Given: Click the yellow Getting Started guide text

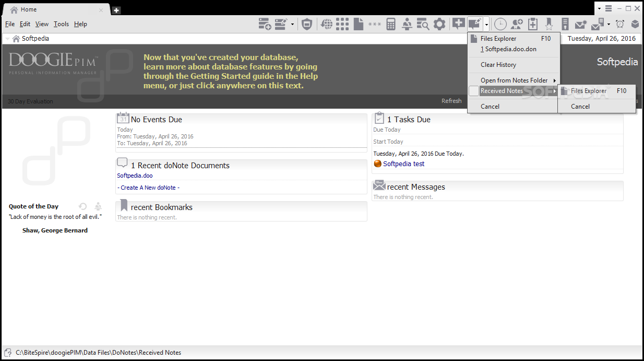Looking at the screenshot, I should click(x=230, y=71).
